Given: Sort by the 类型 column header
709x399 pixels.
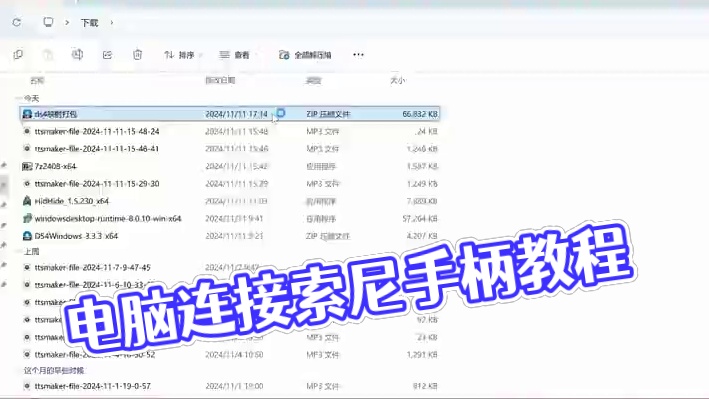Looking at the screenshot, I should [x=313, y=81].
